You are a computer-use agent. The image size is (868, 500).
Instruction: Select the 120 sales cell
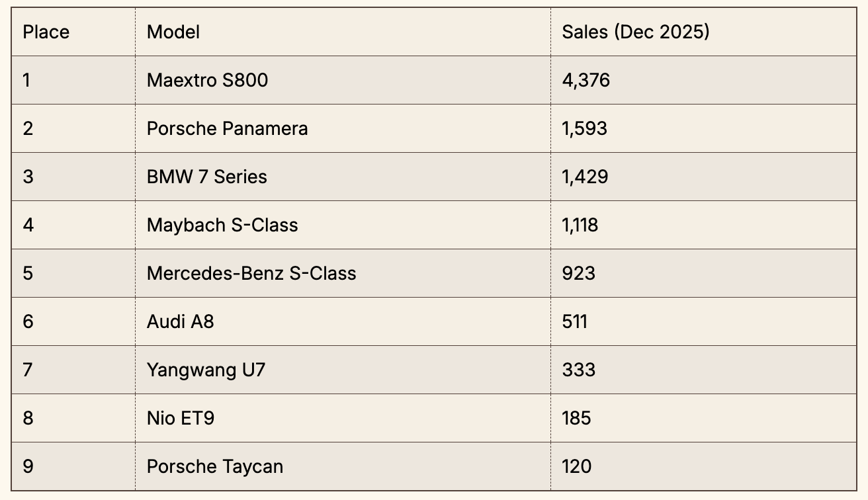(x=576, y=466)
